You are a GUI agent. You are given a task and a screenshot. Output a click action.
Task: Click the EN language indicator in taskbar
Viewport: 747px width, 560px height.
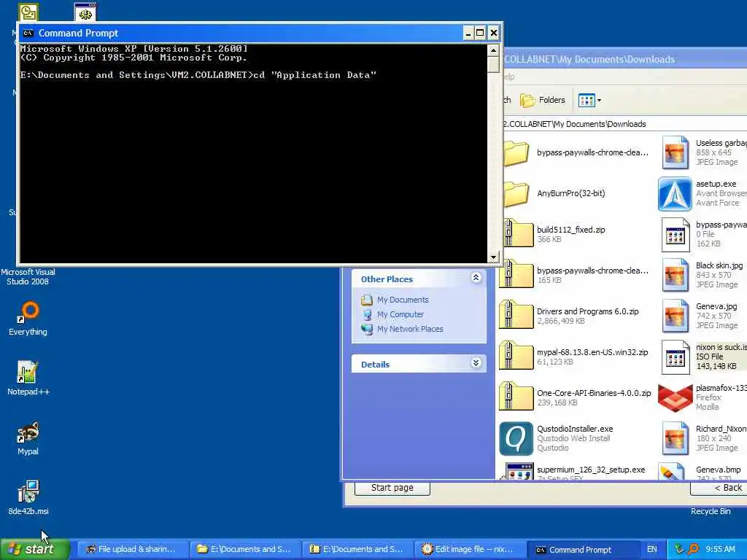pos(651,549)
